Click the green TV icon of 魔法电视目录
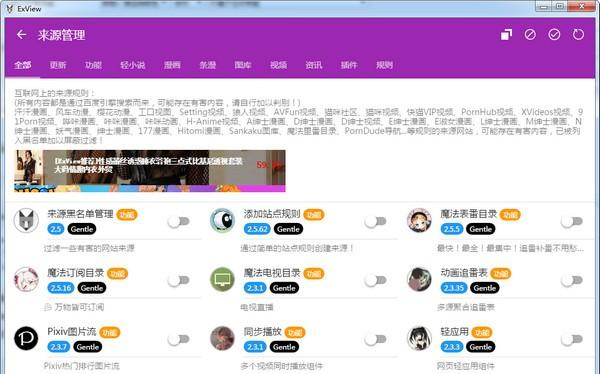 pos(222,279)
